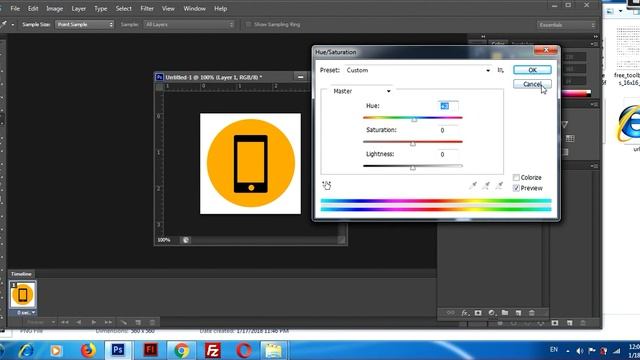
Task: Click the volume icon in system tray
Action: pos(580,351)
